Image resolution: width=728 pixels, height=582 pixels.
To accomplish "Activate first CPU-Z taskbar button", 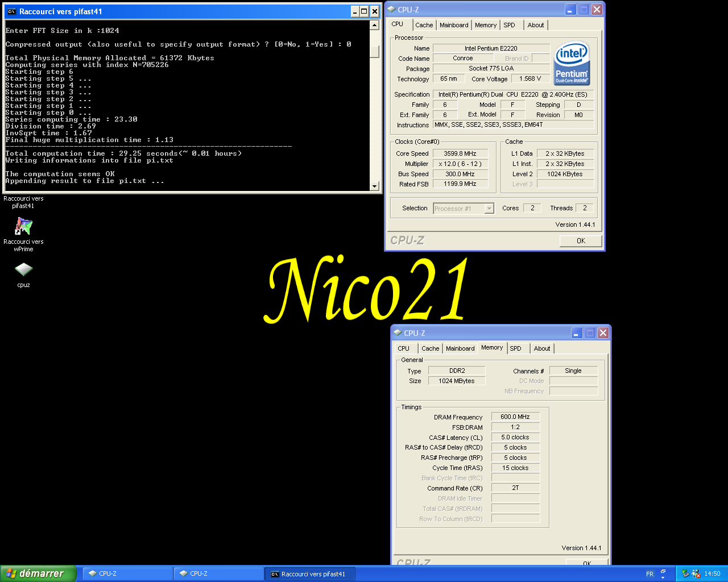I will click(x=128, y=574).
